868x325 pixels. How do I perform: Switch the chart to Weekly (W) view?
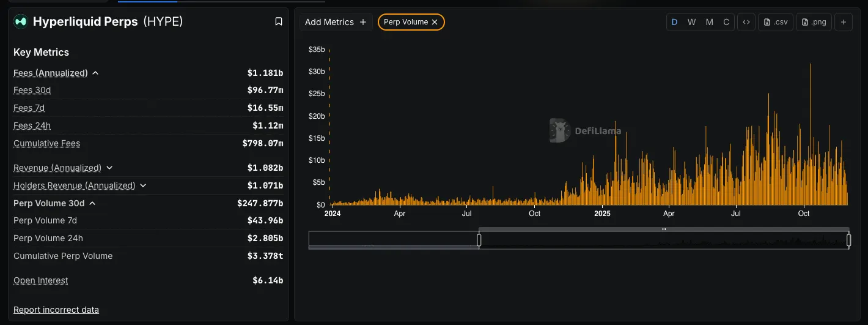coord(691,22)
